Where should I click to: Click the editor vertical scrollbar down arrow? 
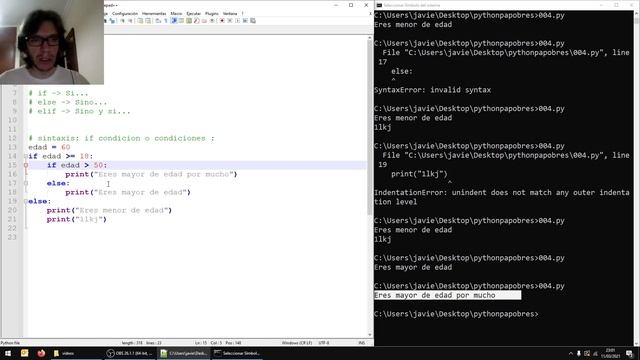[370, 335]
